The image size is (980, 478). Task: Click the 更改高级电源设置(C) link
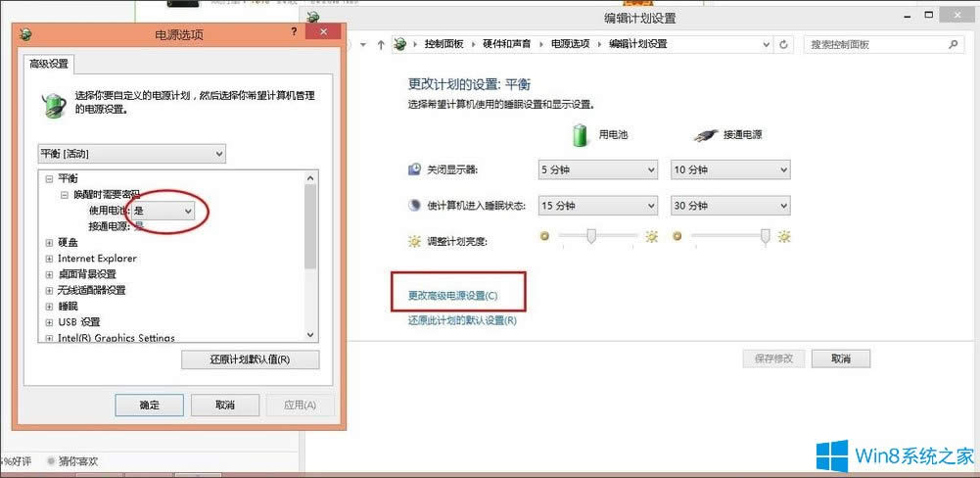(452, 295)
